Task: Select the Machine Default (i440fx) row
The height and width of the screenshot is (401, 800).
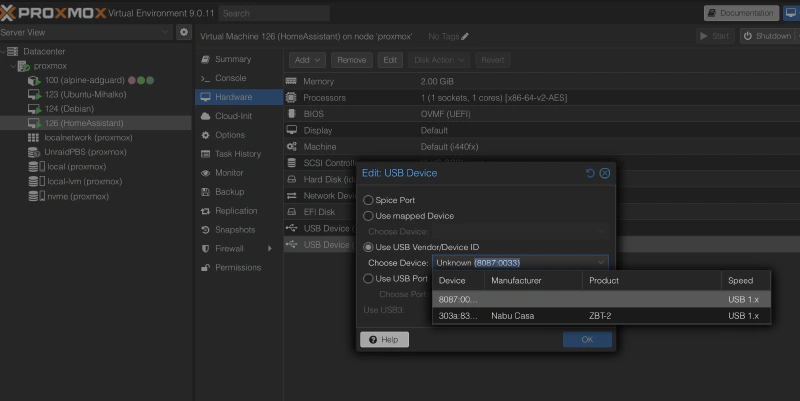Action: coord(542,146)
